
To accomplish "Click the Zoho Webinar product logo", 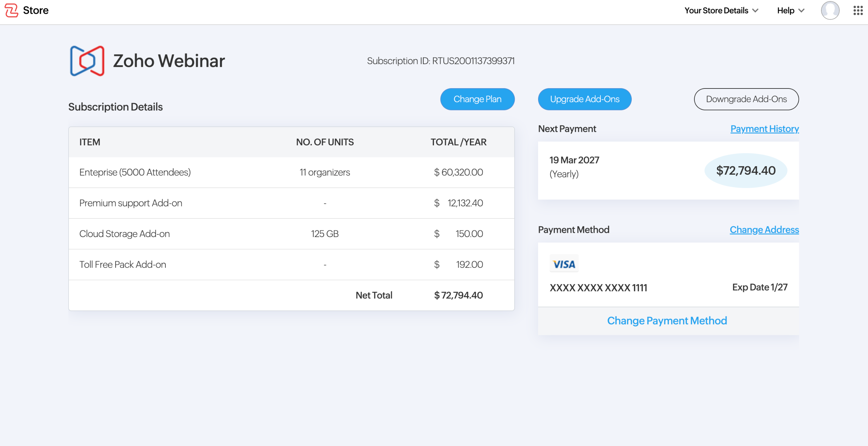I will point(87,61).
